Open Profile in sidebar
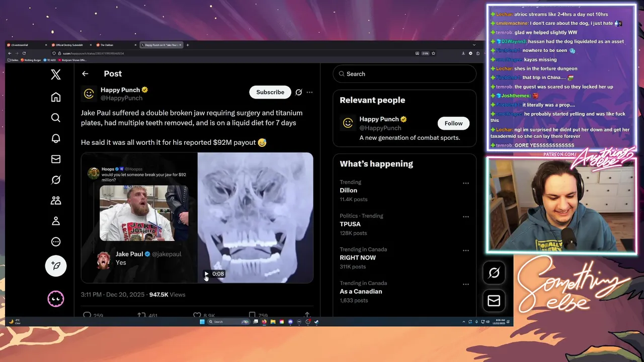 [x=56, y=221]
